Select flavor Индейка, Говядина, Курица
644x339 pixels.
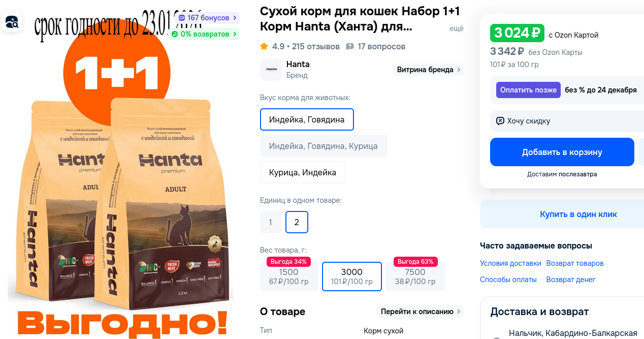(x=323, y=146)
